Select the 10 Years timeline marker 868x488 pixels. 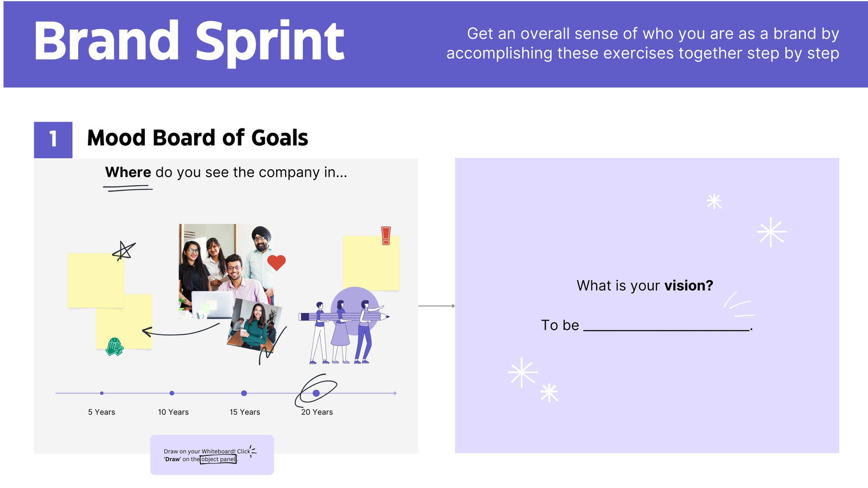[x=172, y=393]
